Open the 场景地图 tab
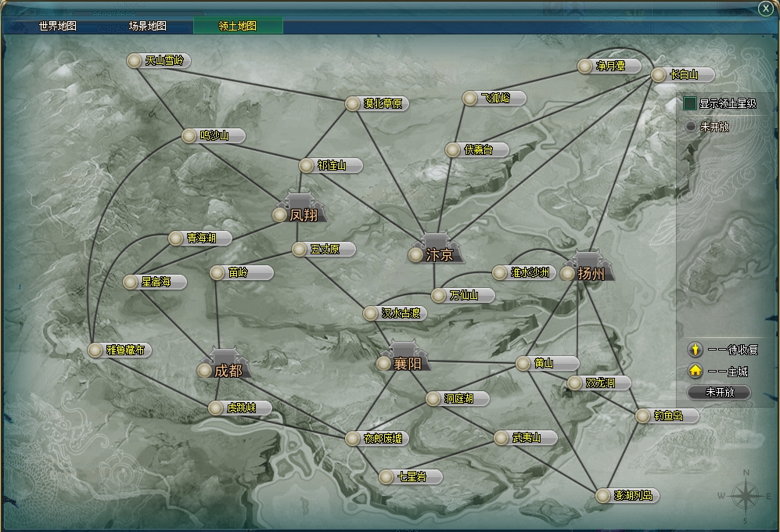Viewport: 780px width, 532px height. click(x=148, y=26)
